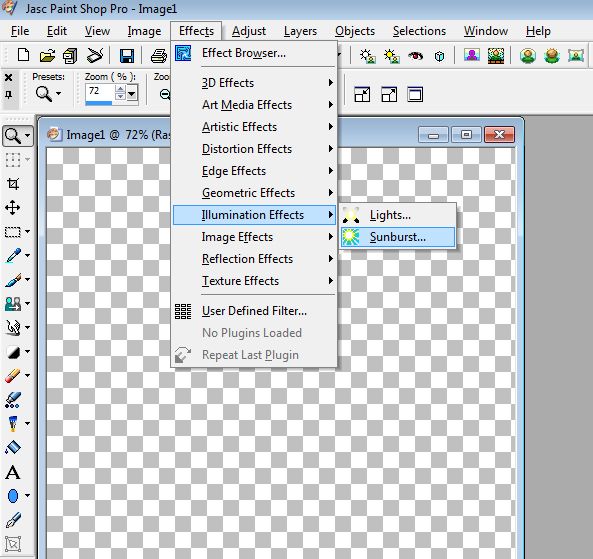Image resolution: width=593 pixels, height=559 pixels.
Task: Open the Zoom percent dropdown arrow
Action: [132, 93]
